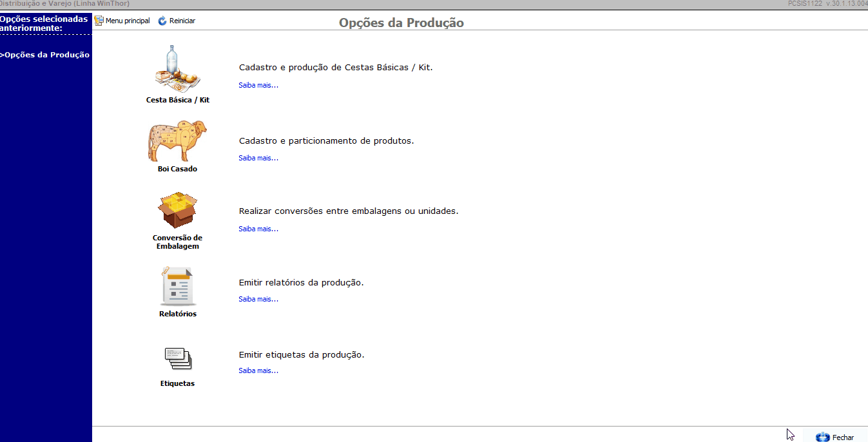This screenshot has height=442, width=868.
Task: Open Saiba mais for relatórios da produção
Action: tap(258, 299)
